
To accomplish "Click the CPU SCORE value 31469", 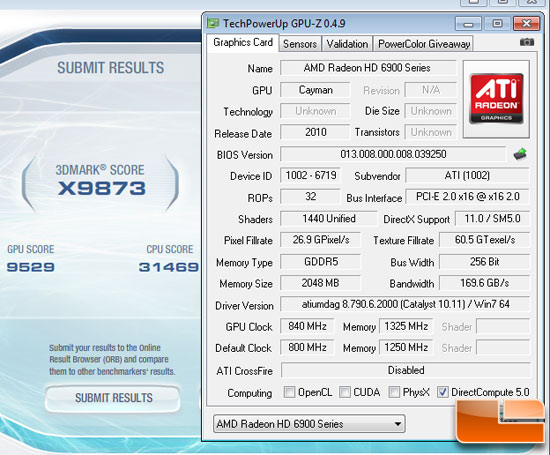I will (169, 267).
